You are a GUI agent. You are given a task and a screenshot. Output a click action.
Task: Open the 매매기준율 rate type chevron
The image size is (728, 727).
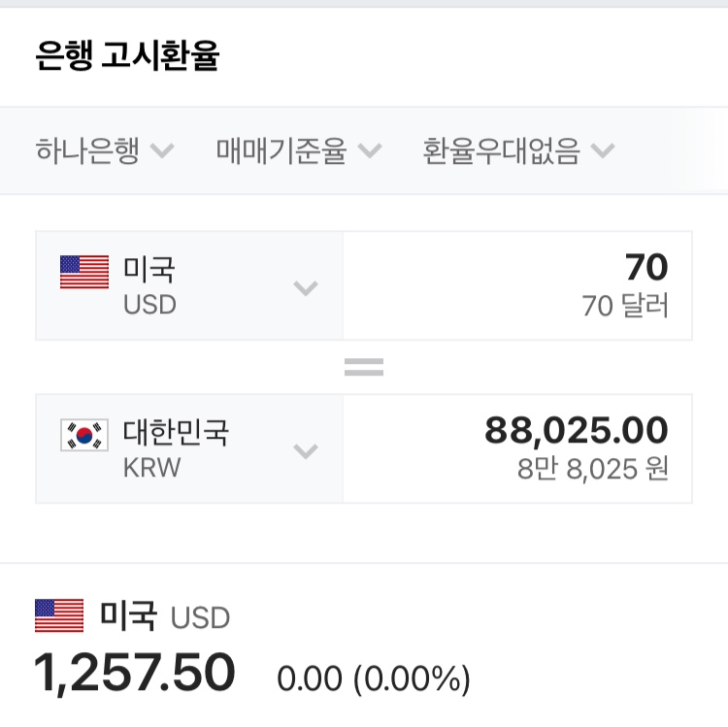[x=369, y=151]
